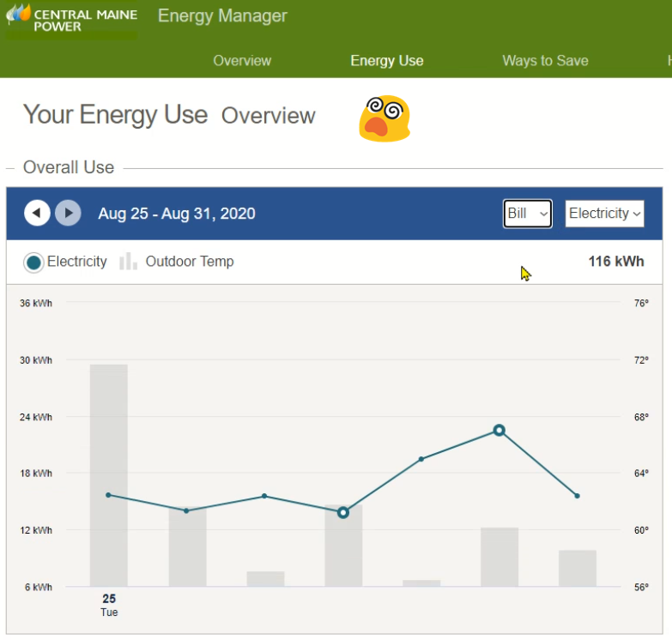Select the Energy Use tab
The width and height of the screenshot is (672, 640).
point(386,61)
